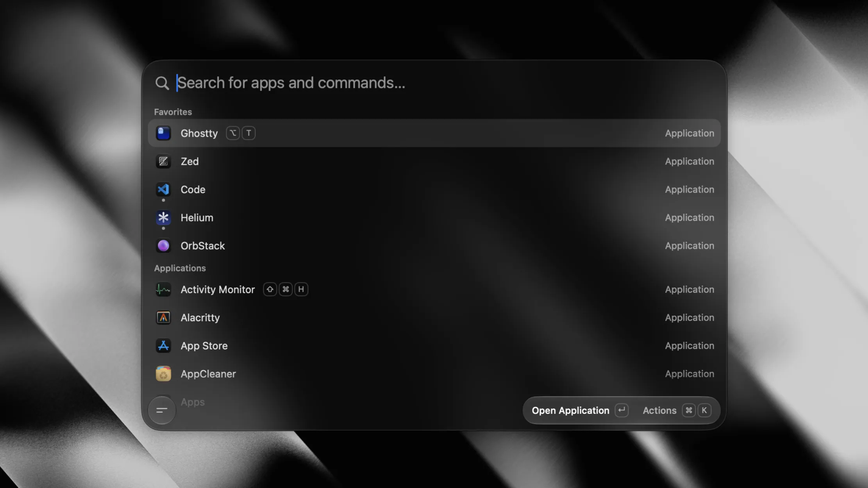868x488 pixels.
Task: Click the Ghostty app icon
Action: (x=163, y=133)
